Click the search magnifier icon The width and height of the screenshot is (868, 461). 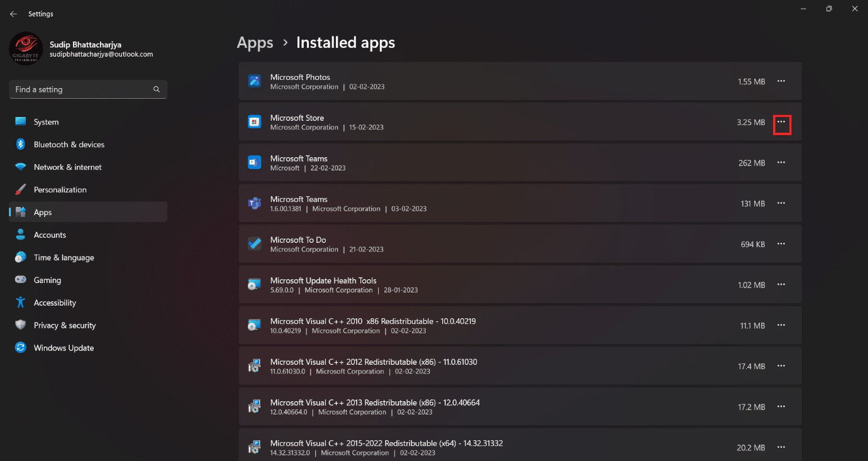pyautogui.click(x=157, y=89)
